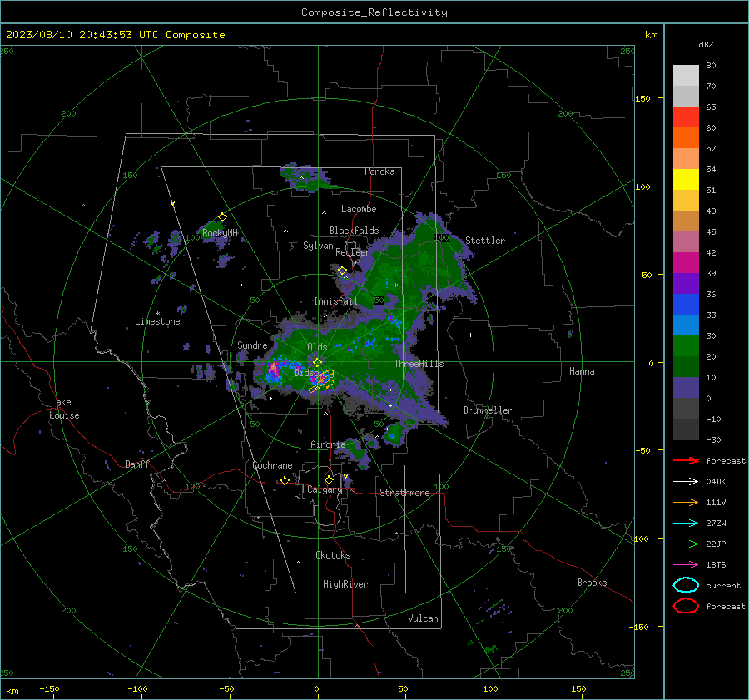
Task: Select the Airdrie city label
Action: point(328,444)
